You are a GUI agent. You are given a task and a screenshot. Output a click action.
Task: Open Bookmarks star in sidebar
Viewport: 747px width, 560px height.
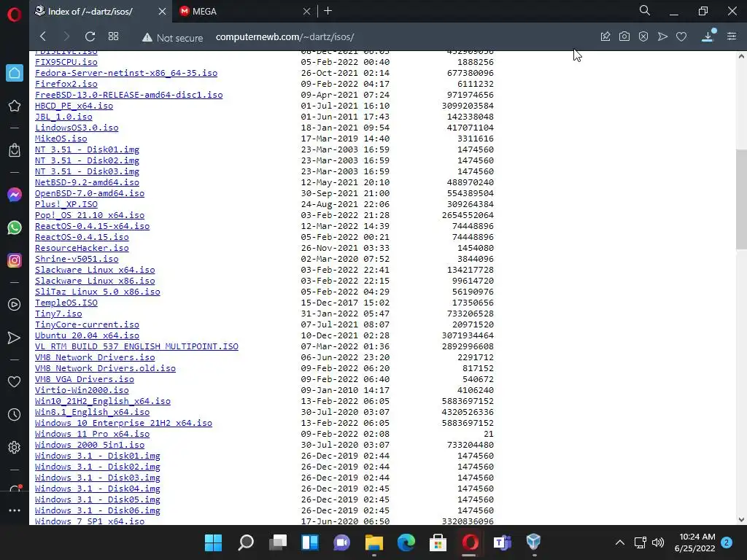tap(15, 106)
